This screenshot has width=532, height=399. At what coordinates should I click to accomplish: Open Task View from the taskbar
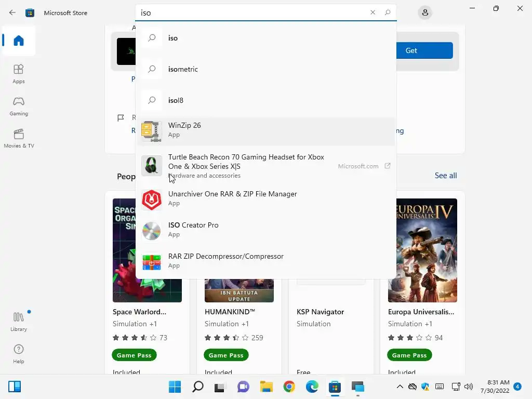(x=220, y=387)
